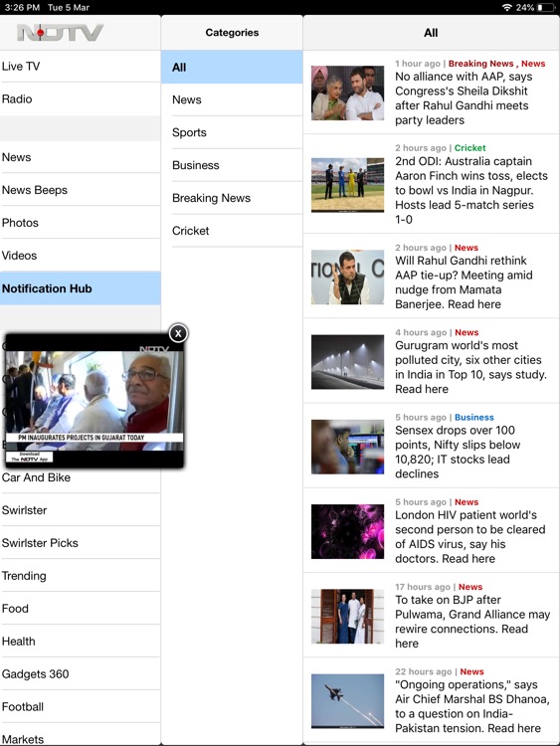Tap battery indicator in status bar

click(x=546, y=7)
